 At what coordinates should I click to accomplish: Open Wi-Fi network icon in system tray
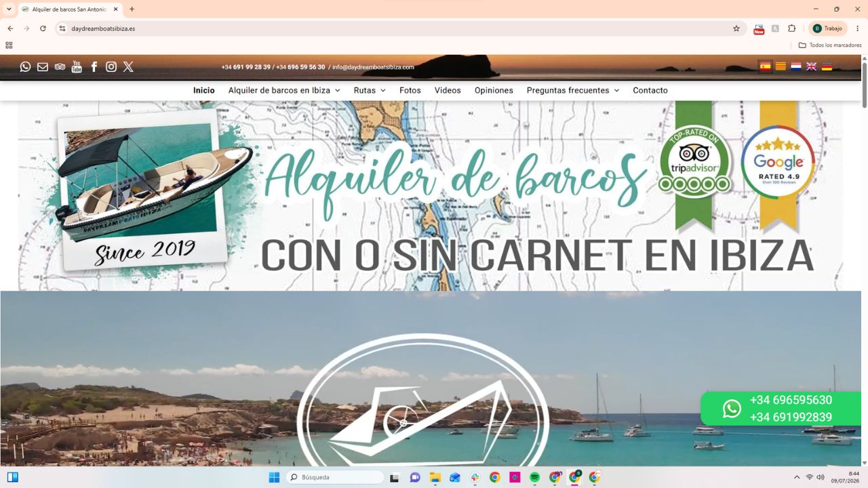(x=809, y=477)
